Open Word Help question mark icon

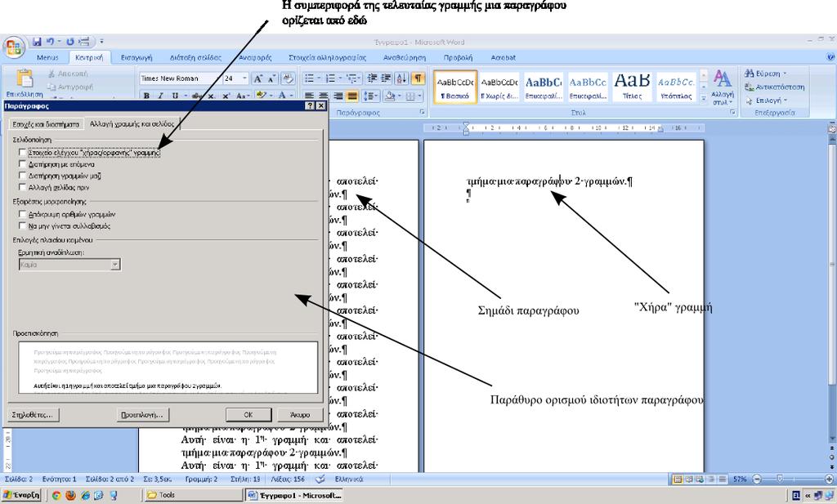click(830, 56)
